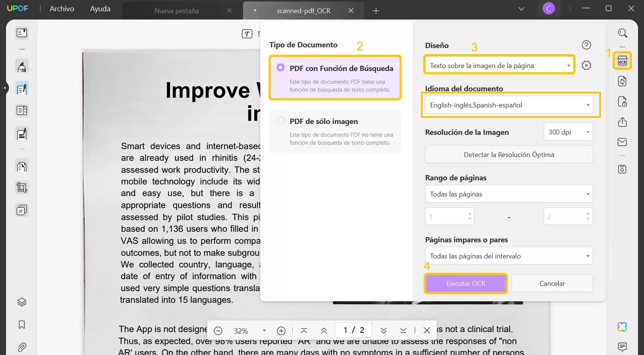The height and width of the screenshot is (355, 644).
Task: Open the OCR tool in right sidebar
Action: point(622,61)
